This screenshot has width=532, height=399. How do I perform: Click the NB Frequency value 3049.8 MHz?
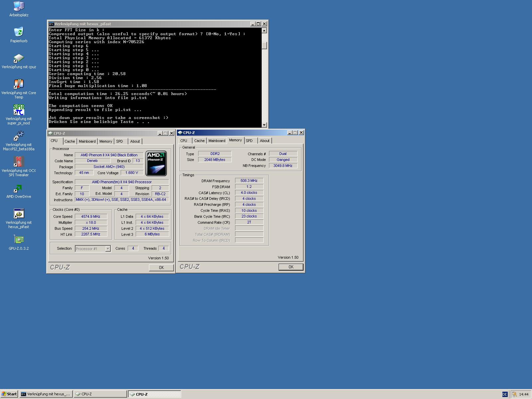(x=283, y=166)
